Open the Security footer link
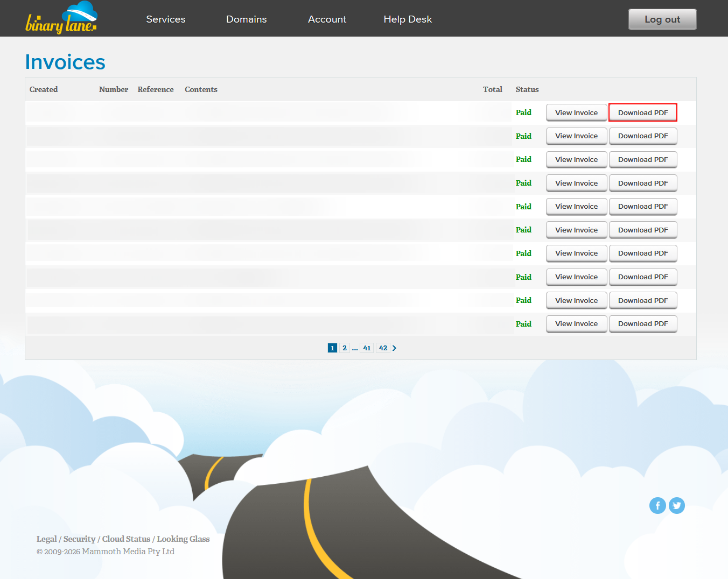 pyautogui.click(x=79, y=539)
